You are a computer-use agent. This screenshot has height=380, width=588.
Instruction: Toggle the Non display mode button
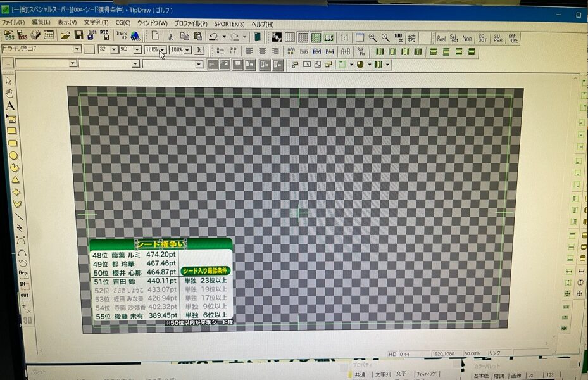(467, 38)
